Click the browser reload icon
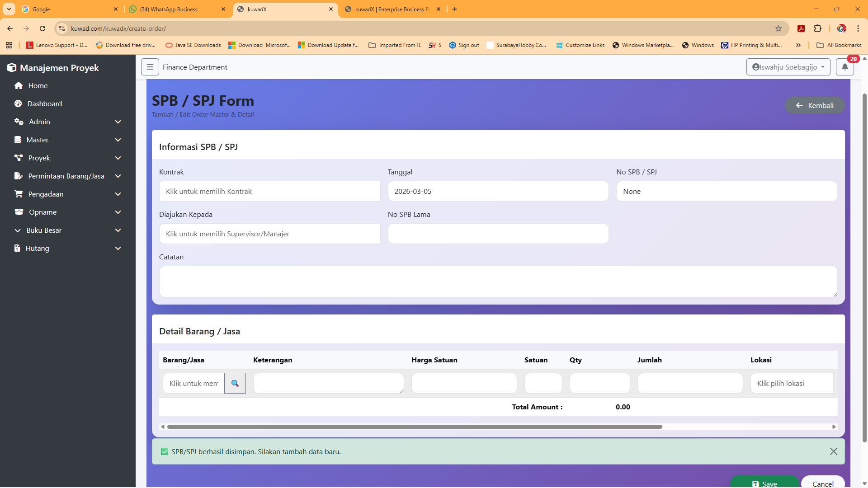Screen dimensions: 868x488 coord(42,28)
